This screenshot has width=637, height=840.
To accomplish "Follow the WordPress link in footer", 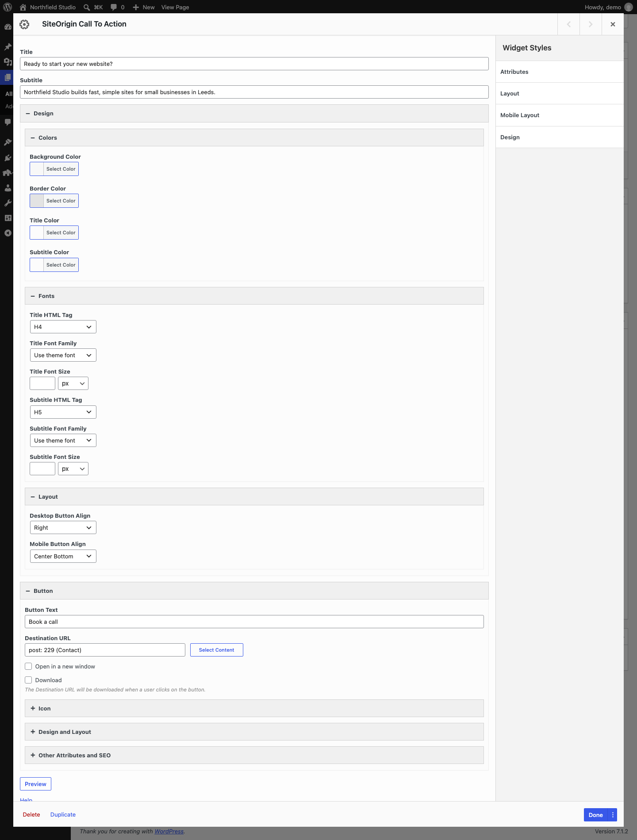I will pos(169,831).
